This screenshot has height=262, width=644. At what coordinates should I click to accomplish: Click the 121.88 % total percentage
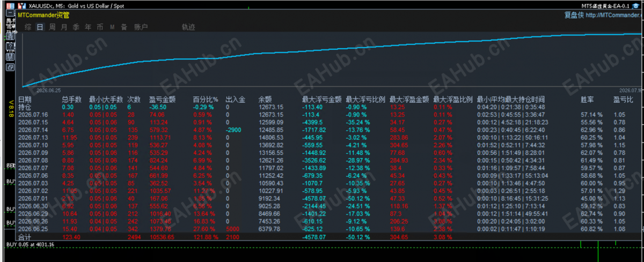(x=206, y=236)
